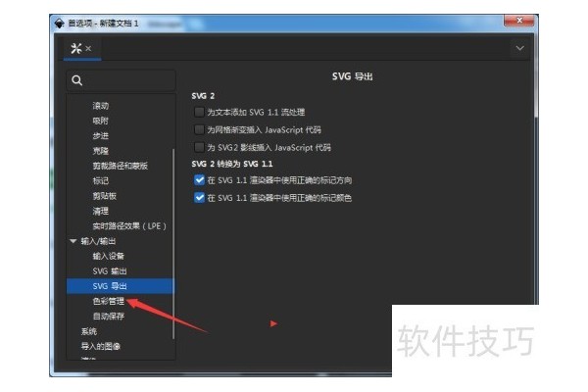Click the Preferences tab wrench icon

click(76, 48)
